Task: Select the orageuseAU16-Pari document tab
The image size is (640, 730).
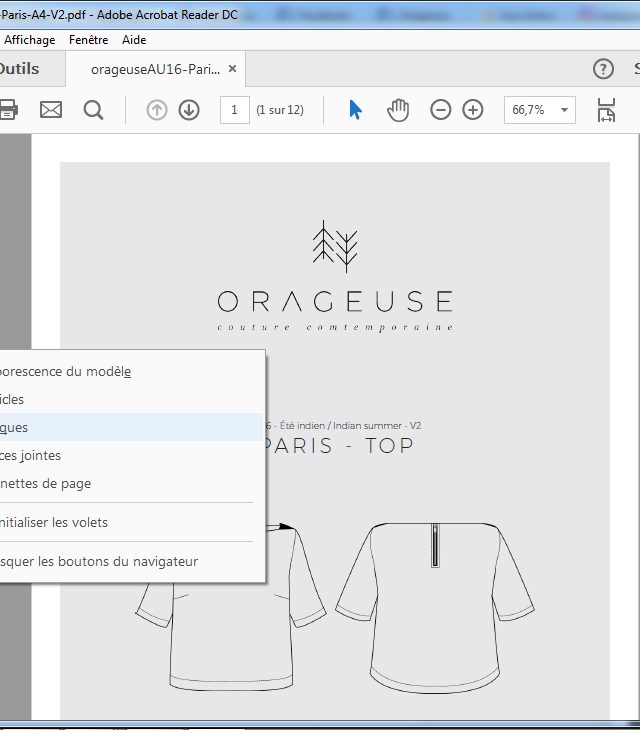Action: point(155,69)
